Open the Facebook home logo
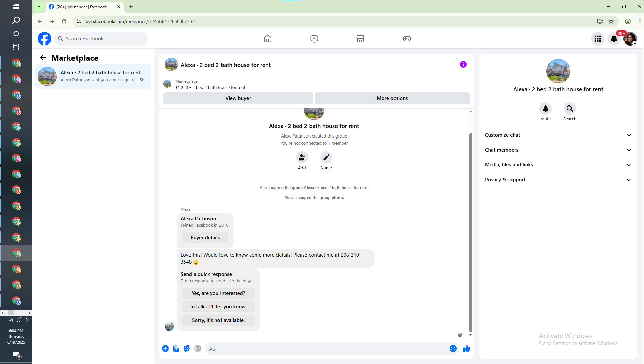Image resolution: width=644 pixels, height=364 pixels. pyautogui.click(x=45, y=39)
